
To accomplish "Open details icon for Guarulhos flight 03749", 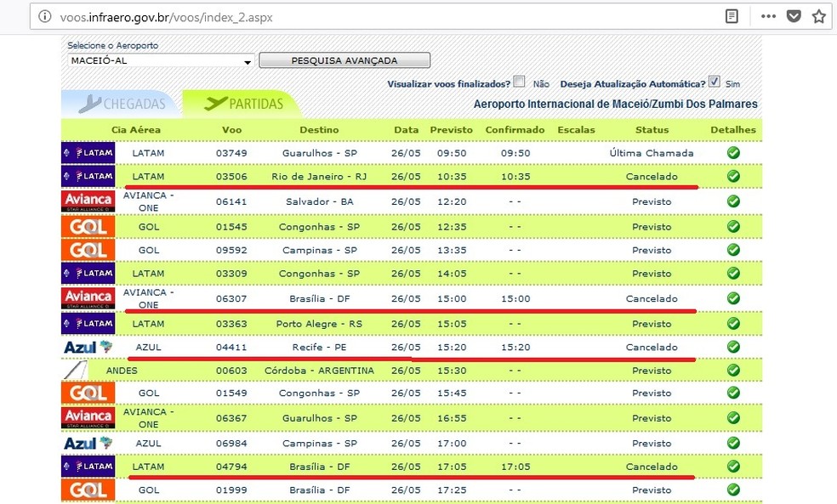I will [x=732, y=153].
